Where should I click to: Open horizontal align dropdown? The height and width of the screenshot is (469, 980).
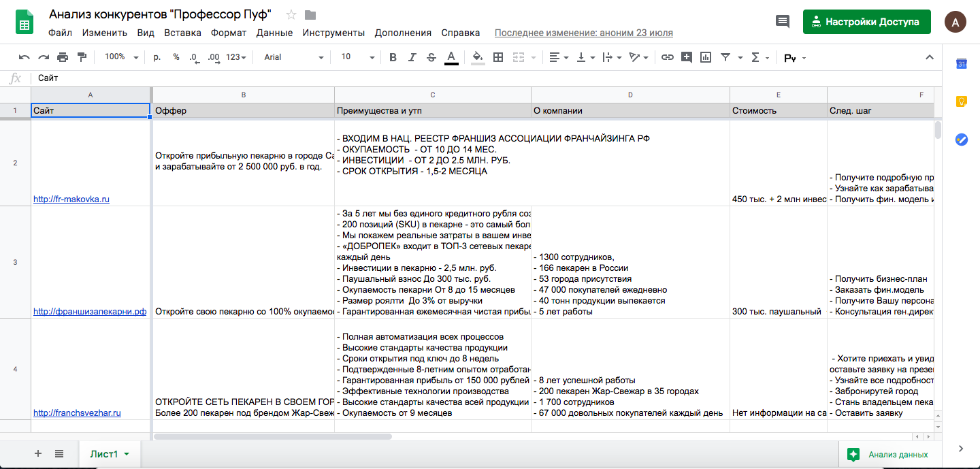[559, 57]
